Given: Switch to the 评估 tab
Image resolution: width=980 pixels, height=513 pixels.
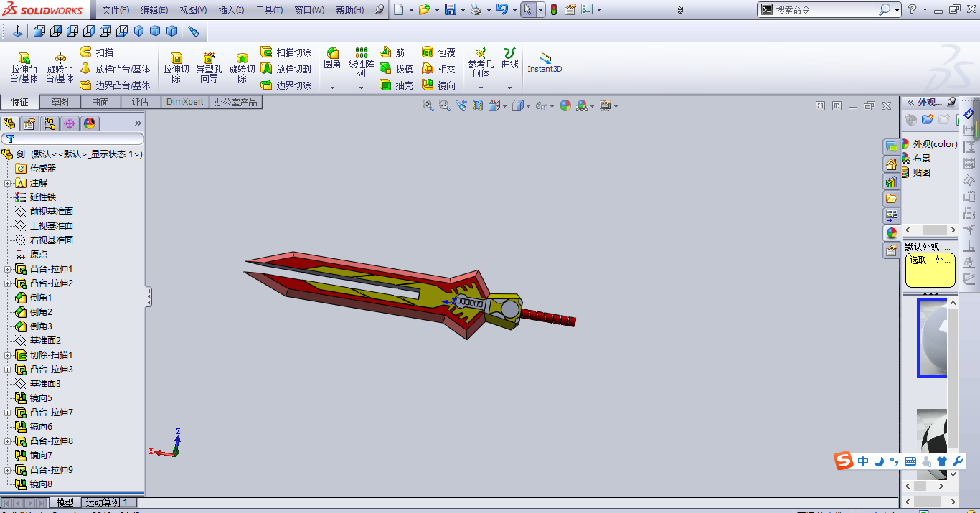Looking at the screenshot, I should tap(141, 102).
